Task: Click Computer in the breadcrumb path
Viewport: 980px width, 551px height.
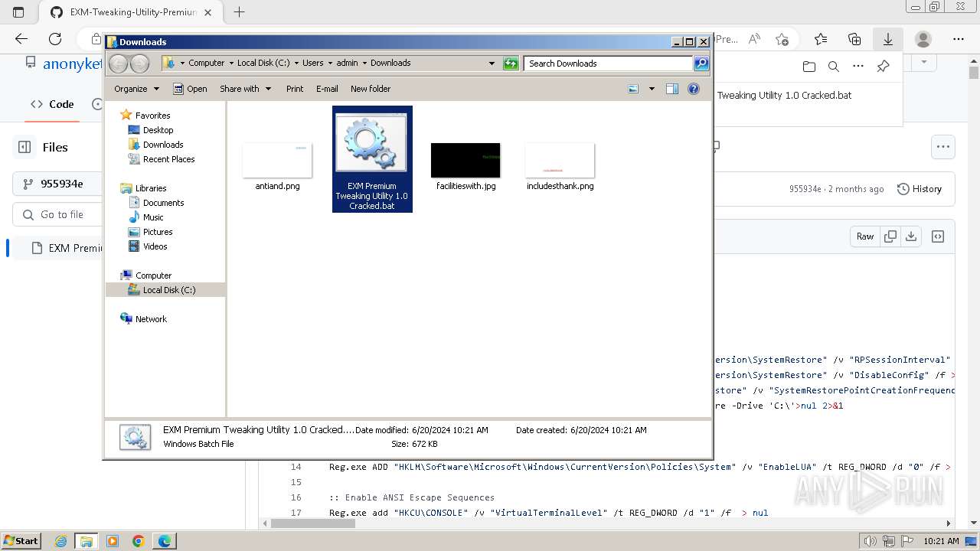Action: click(207, 64)
